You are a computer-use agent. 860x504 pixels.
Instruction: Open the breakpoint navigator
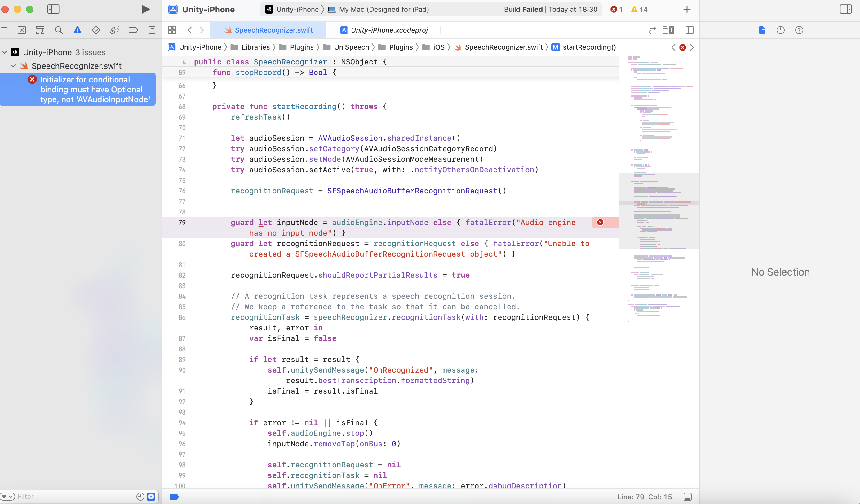tap(133, 30)
